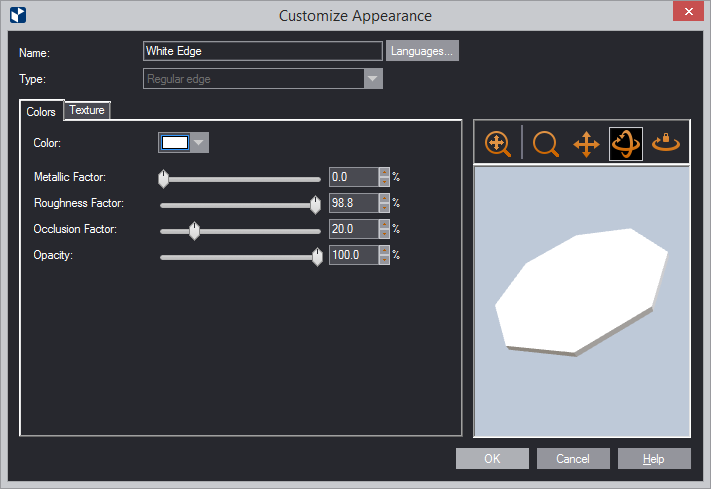The height and width of the screenshot is (489, 711).
Task: Activate the Zoom magnifier tool
Action: point(545,144)
